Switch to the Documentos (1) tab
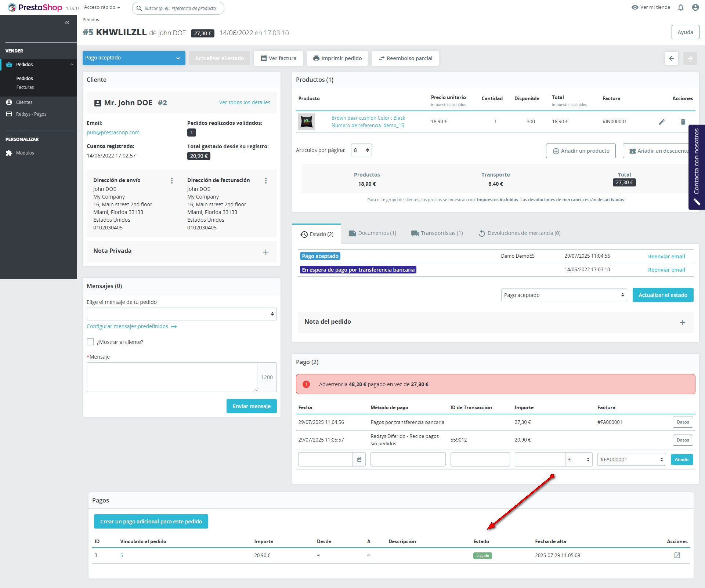The image size is (705, 588). coord(372,233)
